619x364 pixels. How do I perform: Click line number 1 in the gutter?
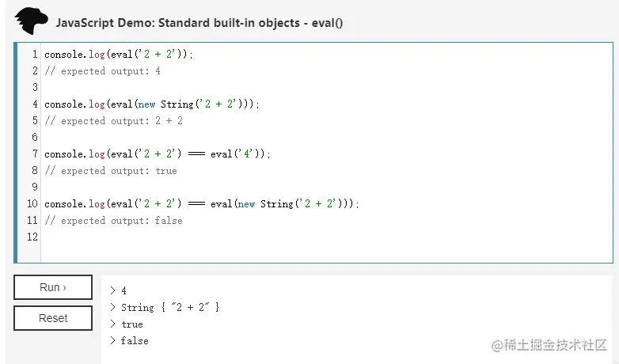[x=34, y=55]
